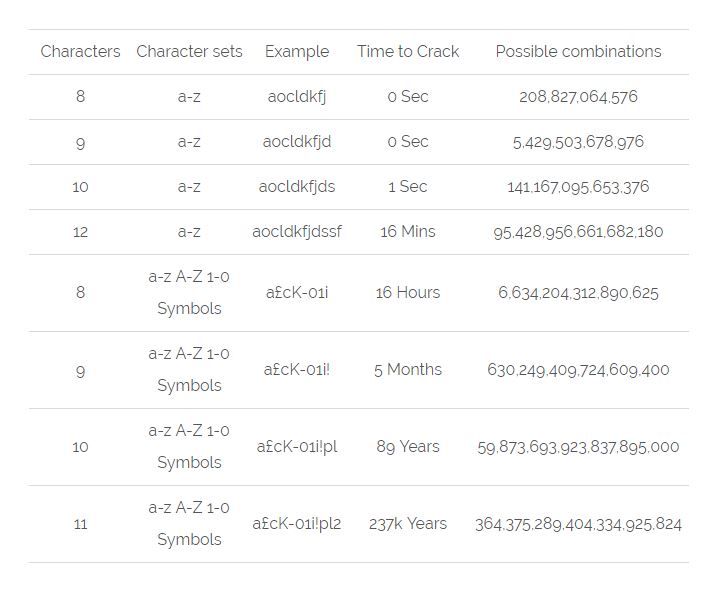The height and width of the screenshot is (590, 722).
Task: Click the 237k Years time cell
Action: tap(408, 524)
